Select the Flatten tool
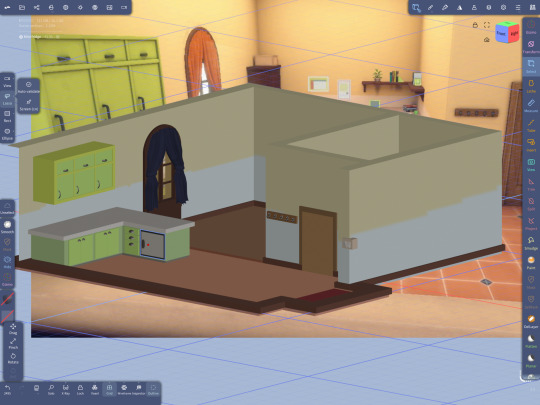 [x=531, y=341]
